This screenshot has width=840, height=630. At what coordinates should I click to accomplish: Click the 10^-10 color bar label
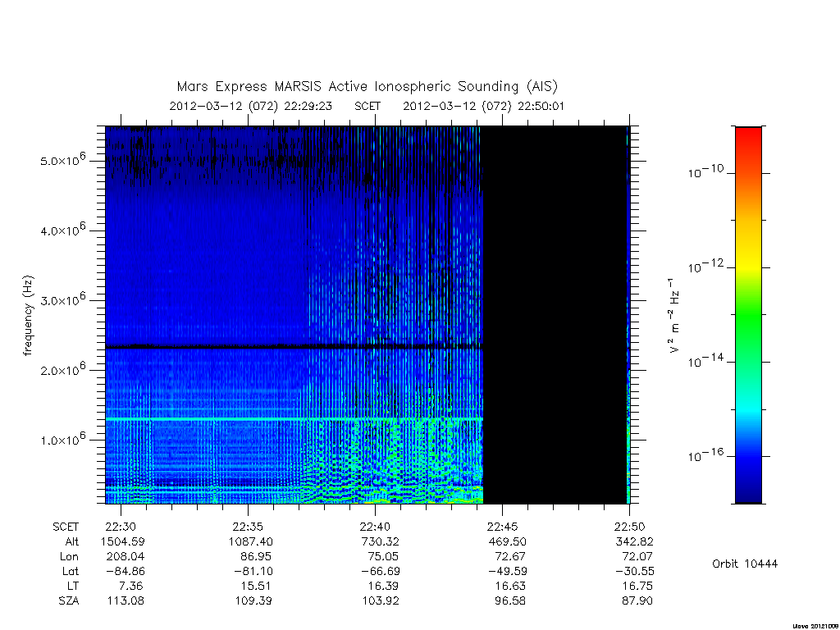[x=705, y=171]
